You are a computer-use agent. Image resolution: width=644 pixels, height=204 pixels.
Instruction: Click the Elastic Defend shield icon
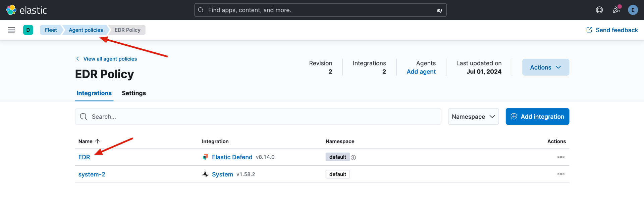click(x=205, y=157)
